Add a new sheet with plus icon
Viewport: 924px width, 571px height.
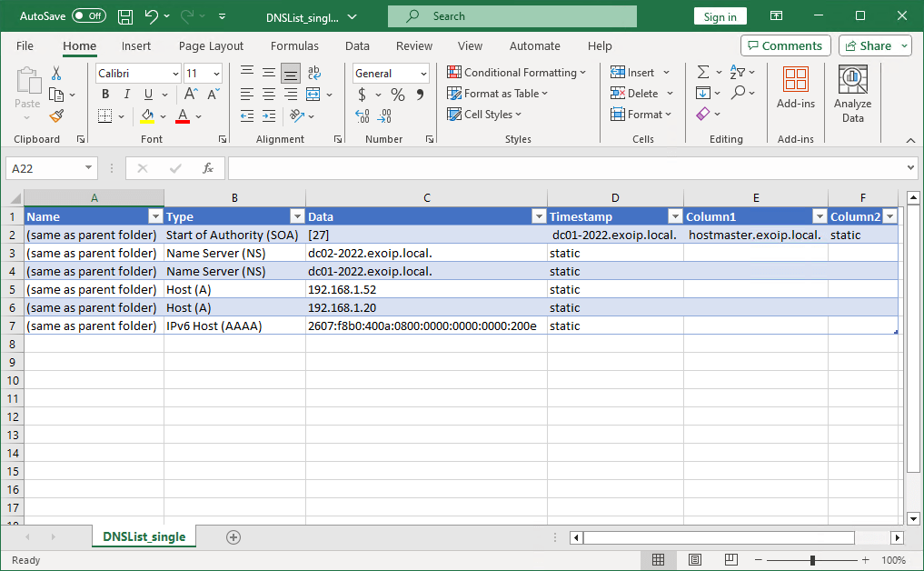click(233, 537)
